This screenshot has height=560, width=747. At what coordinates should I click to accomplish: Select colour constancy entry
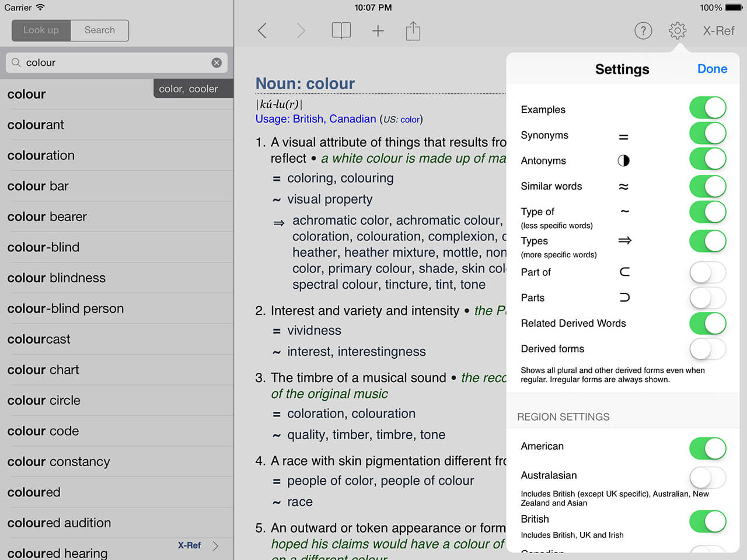click(117, 461)
